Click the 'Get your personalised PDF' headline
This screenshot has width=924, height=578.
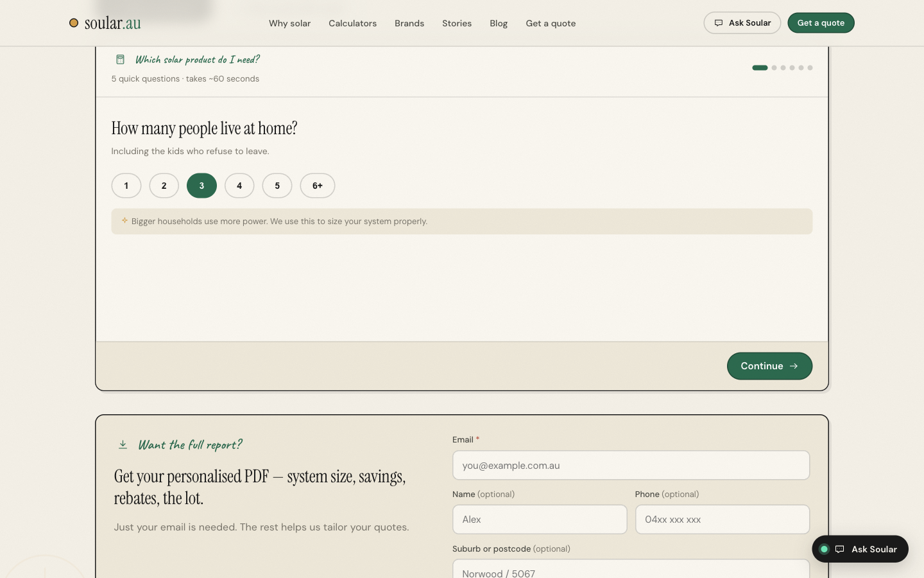click(x=260, y=487)
